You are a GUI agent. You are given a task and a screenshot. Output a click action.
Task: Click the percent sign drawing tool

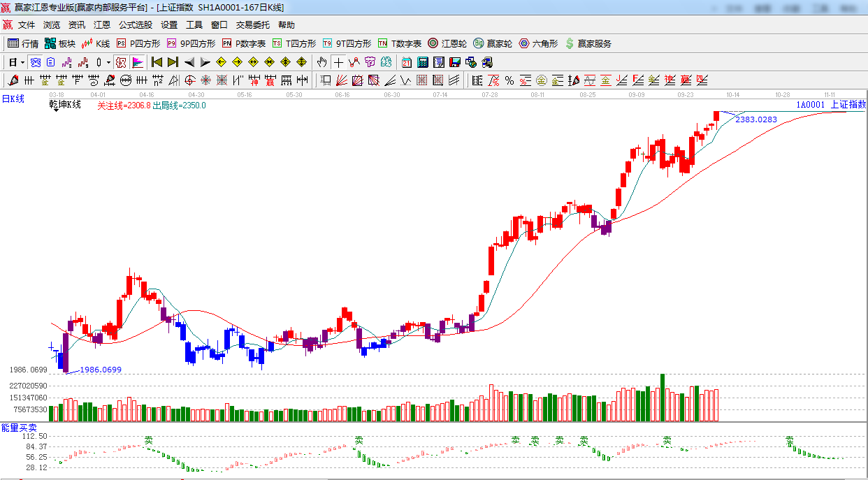tap(509, 80)
